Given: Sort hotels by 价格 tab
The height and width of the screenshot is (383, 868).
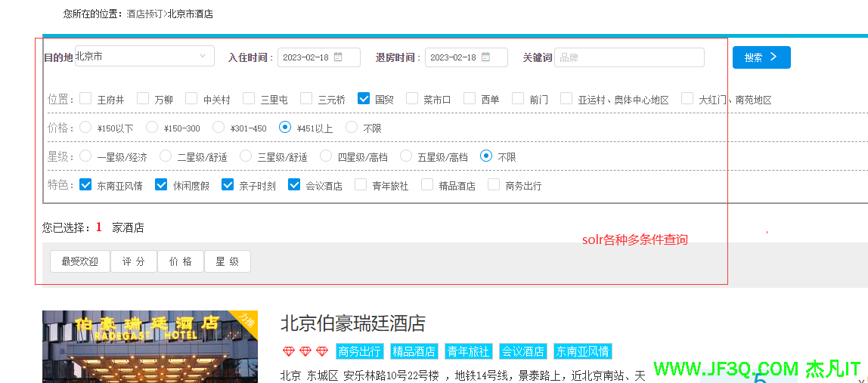Looking at the screenshot, I should click(180, 261).
